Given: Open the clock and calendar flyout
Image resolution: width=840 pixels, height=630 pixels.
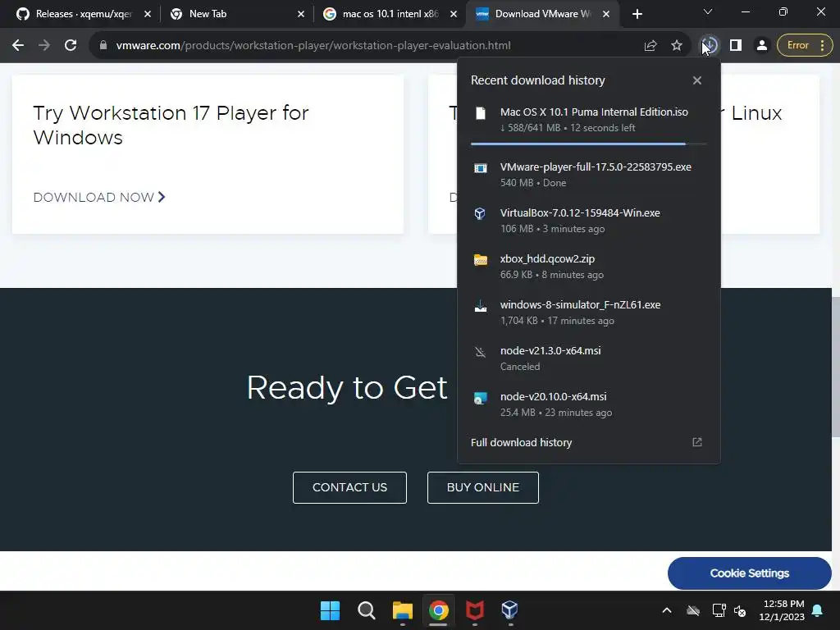Looking at the screenshot, I should [x=782, y=610].
